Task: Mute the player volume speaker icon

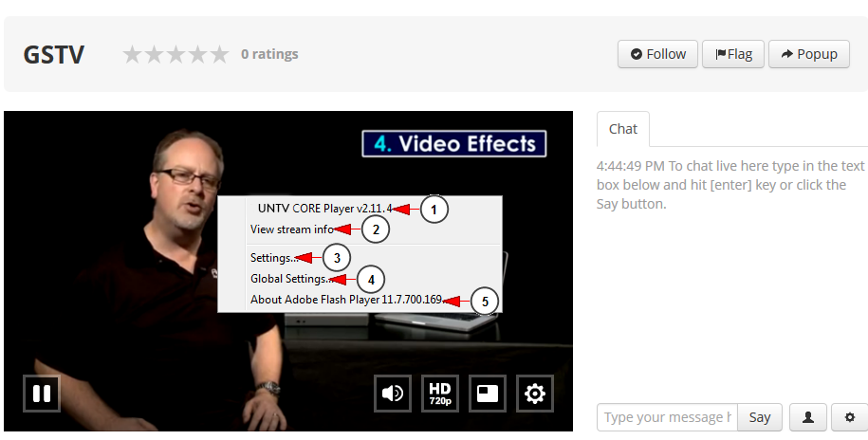Action: tap(393, 394)
